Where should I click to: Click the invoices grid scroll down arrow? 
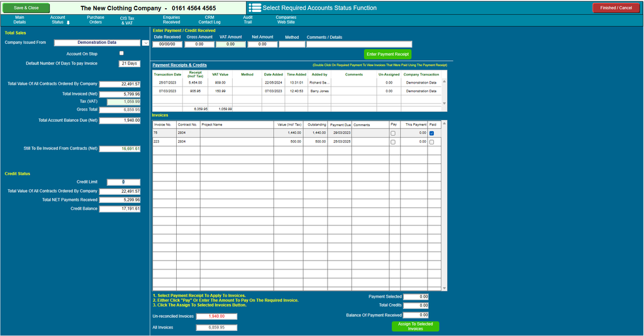point(444,288)
